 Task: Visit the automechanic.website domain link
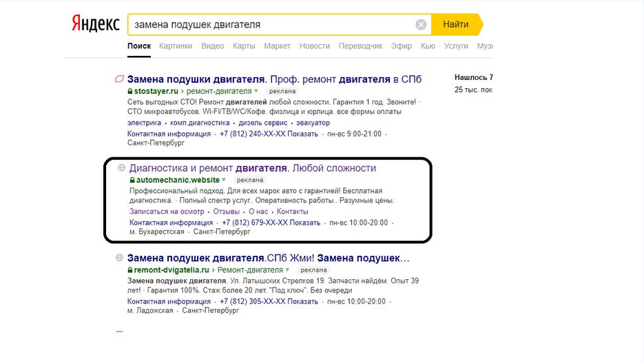click(x=178, y=180)
